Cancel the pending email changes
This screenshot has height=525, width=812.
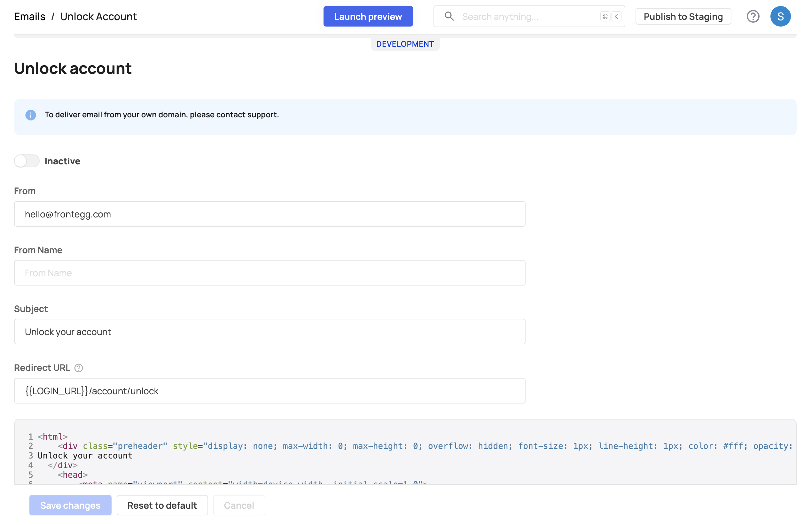pos(238,505)
